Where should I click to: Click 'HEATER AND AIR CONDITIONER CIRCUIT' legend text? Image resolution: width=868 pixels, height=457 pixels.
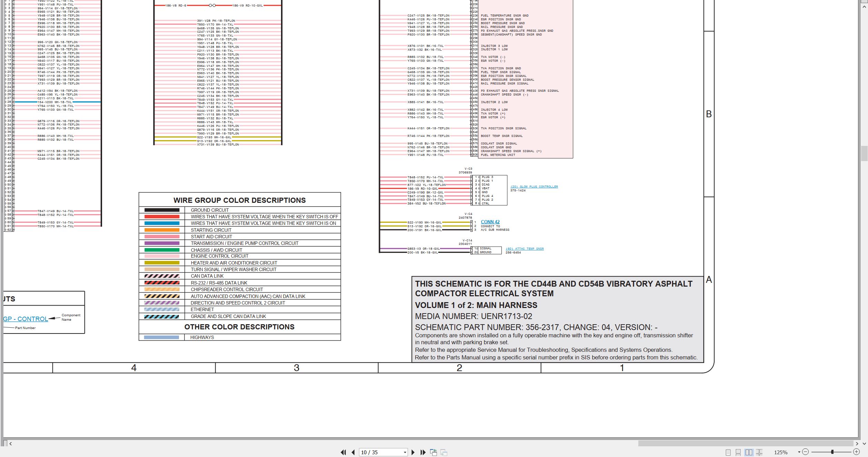(234, 263)
